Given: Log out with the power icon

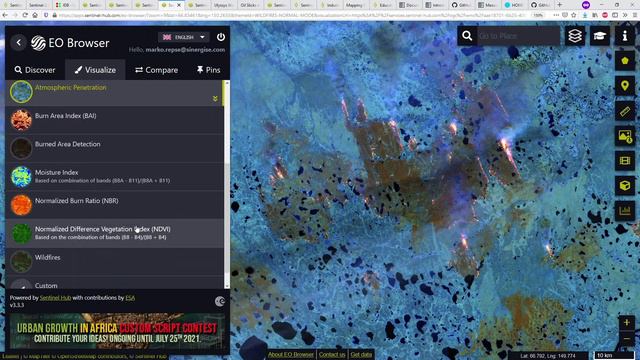Looking at the screenshot, I should tap(221, 37).
